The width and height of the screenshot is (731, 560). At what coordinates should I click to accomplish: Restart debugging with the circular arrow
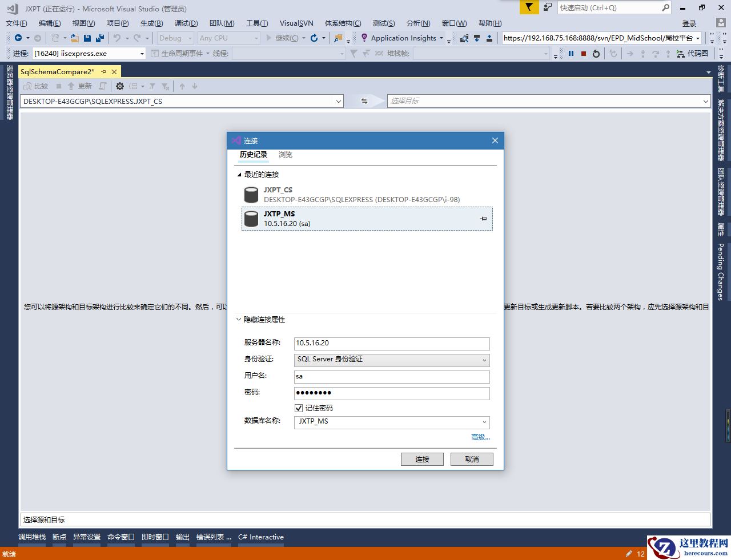(x=596, y=54)
